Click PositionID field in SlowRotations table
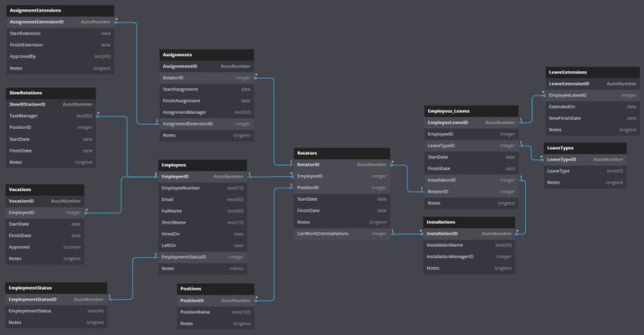This screenshot has width=644, height=335. pyautogui.click(x=51, y=127)
